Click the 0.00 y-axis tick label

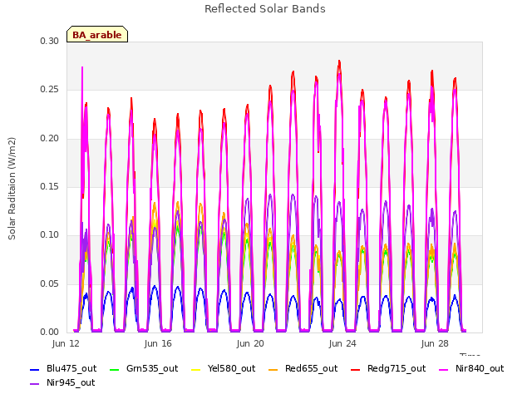point(50,332)
